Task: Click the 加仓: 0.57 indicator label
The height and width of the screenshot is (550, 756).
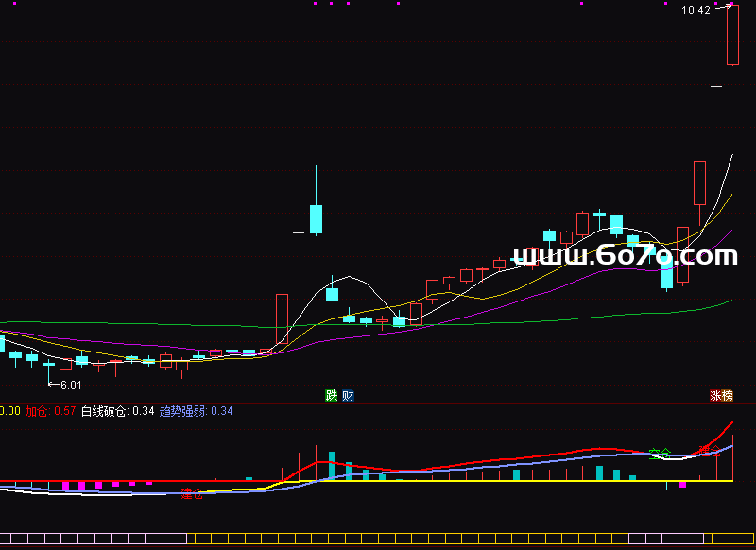Action: click(x=50, y=411)
